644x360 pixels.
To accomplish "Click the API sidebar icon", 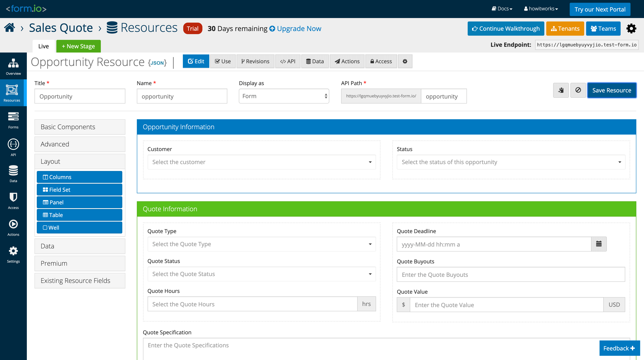I will tap(13, 147).
